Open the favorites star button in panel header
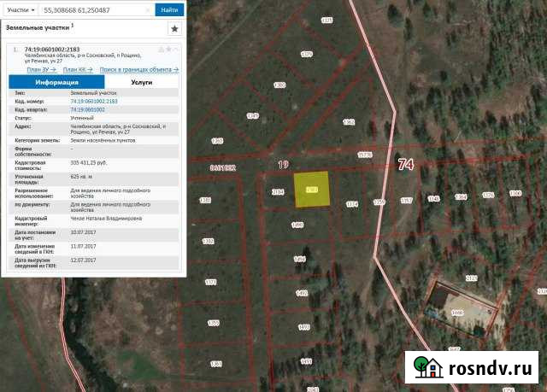 [x=174, y=28]
